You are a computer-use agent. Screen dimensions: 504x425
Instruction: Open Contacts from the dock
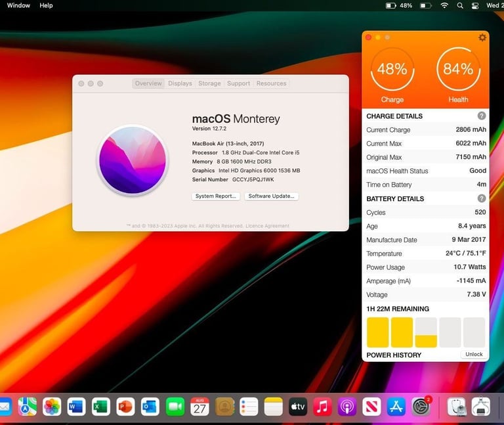[224, 407]
